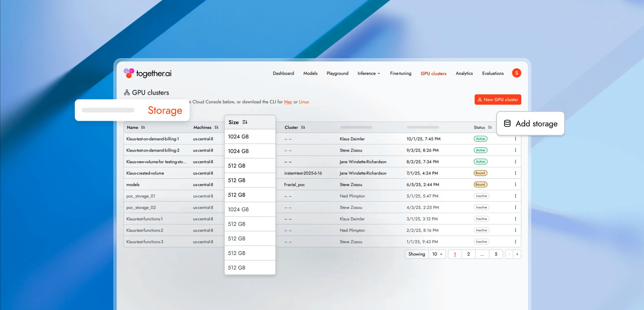The height and width of the screenshot is (310, 644).
Task: Click the Klaus-test-functions-3 name
Action: click(x=145, y=242)
